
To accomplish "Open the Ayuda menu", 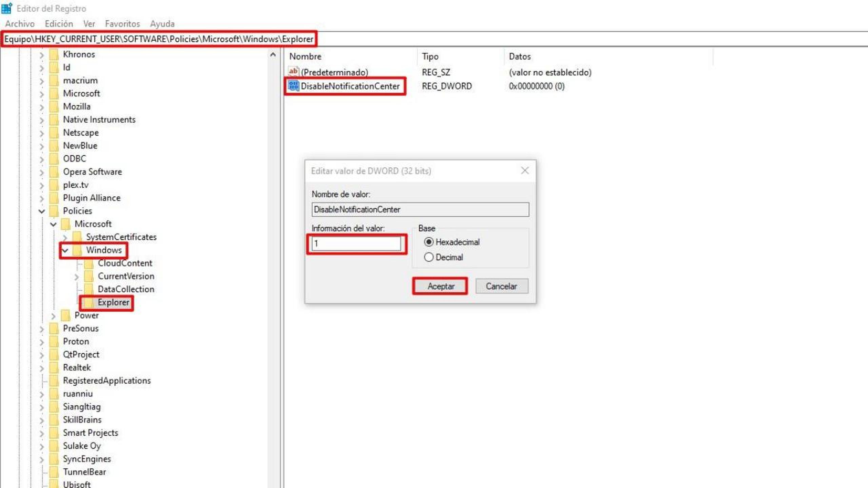I will coord(163,23).
